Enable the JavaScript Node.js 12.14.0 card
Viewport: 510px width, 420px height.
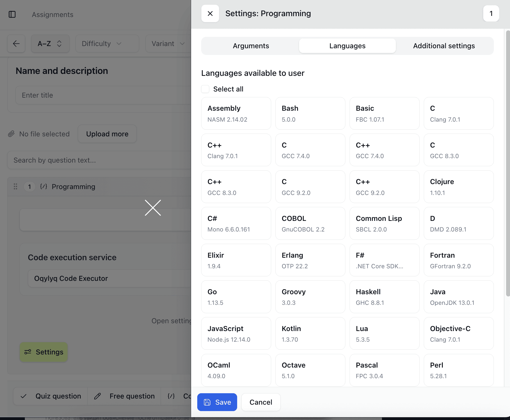tap(236, 334)
